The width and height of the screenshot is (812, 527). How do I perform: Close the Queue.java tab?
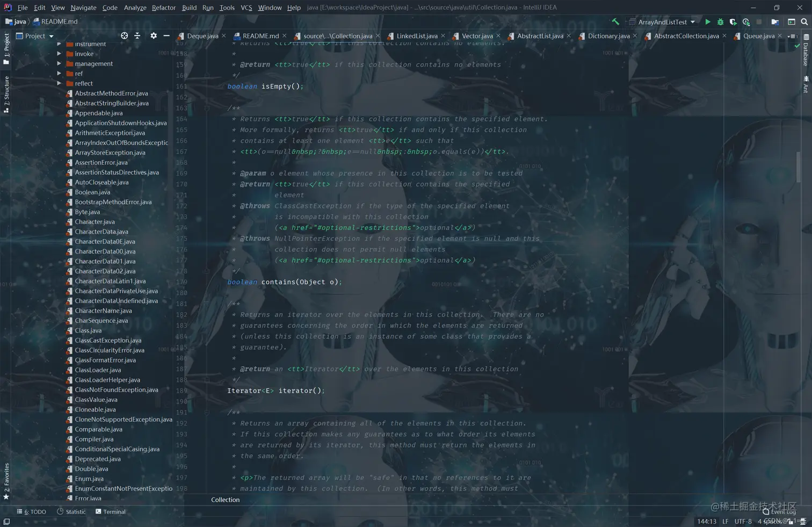tap(780, 36)
